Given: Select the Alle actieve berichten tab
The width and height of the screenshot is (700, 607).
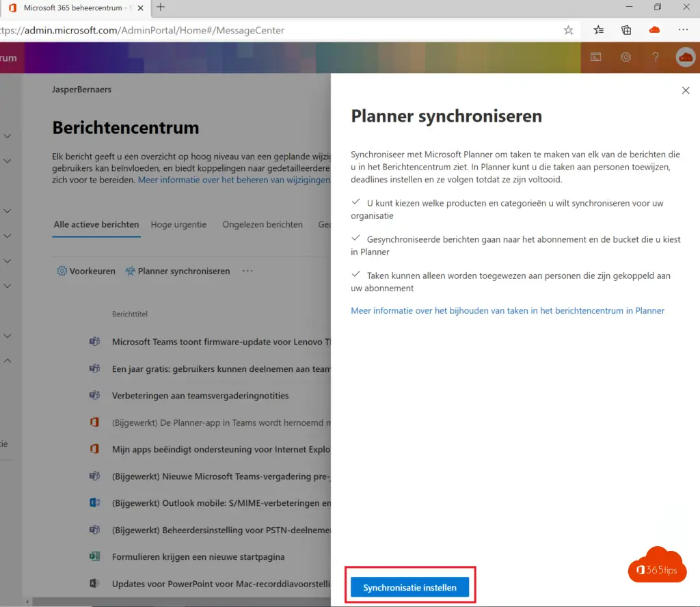Looking at the screenshot, I should [x=96, y=224].
